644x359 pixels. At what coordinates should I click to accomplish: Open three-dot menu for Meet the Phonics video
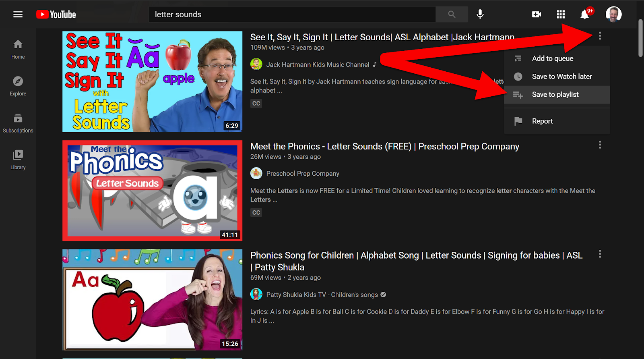[x=600, y=145]
